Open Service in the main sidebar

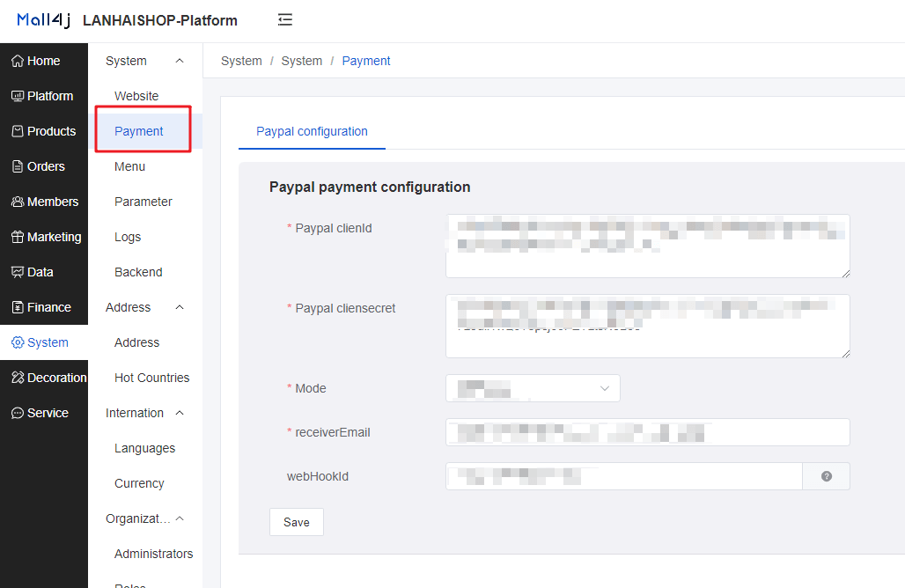44,413
